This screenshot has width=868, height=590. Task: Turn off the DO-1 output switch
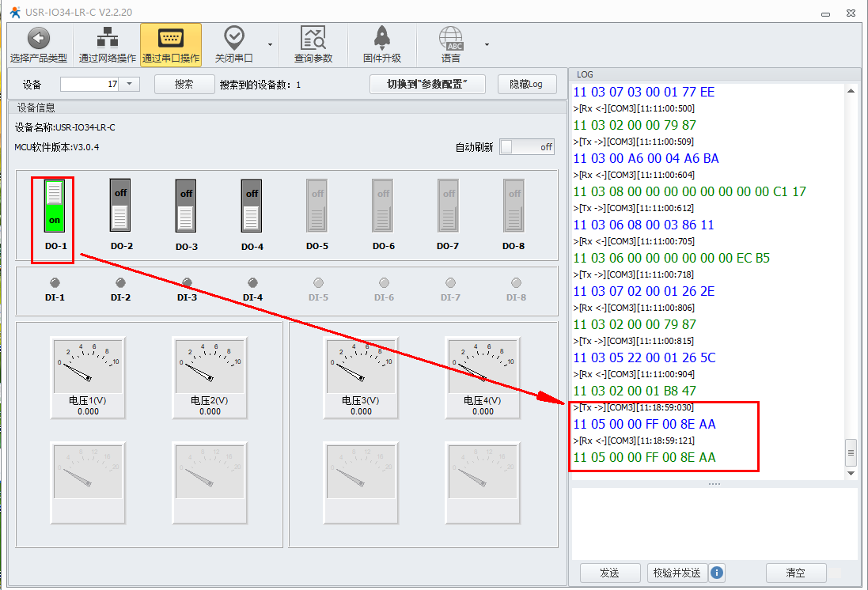point(54,206)
